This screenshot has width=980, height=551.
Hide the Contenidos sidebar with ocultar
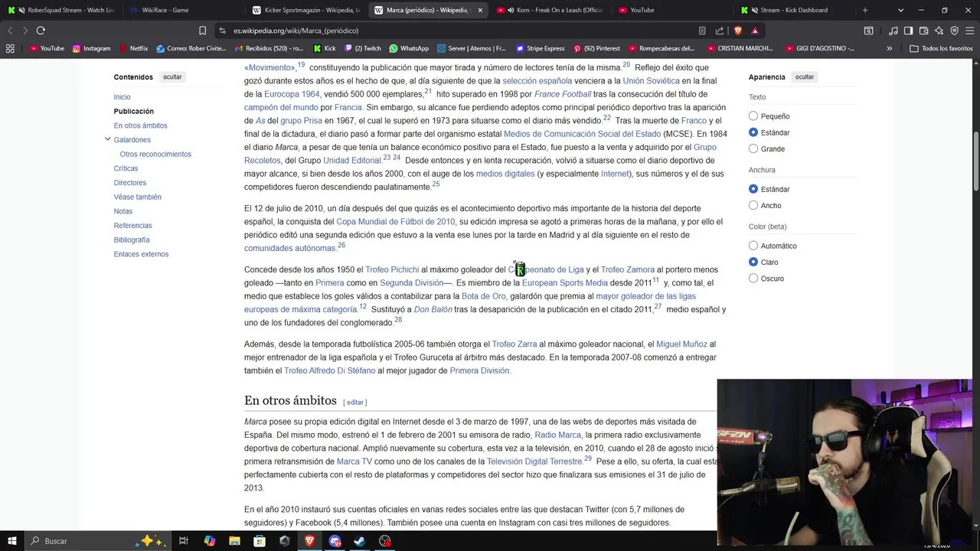click(x=172, y=77)
